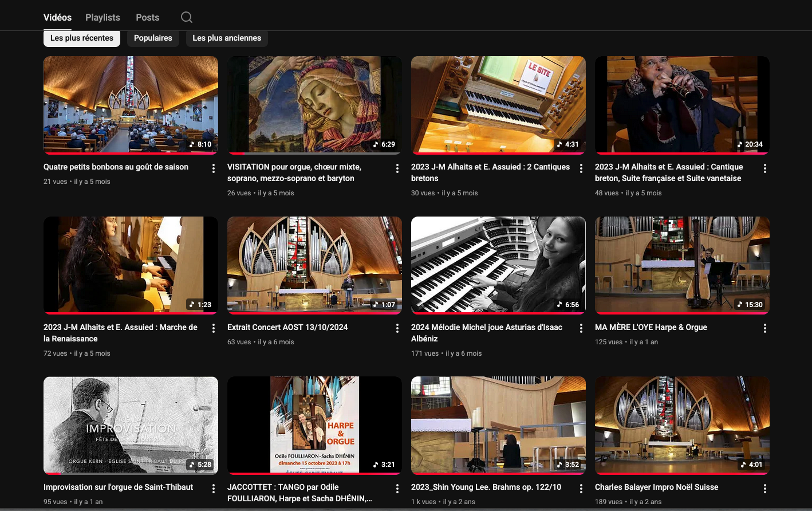Viewport: 812px width, 511px height.
Task: Open three-dot menu for MA MÈRE L'OYE video
Action: click(x=765, y=328)
